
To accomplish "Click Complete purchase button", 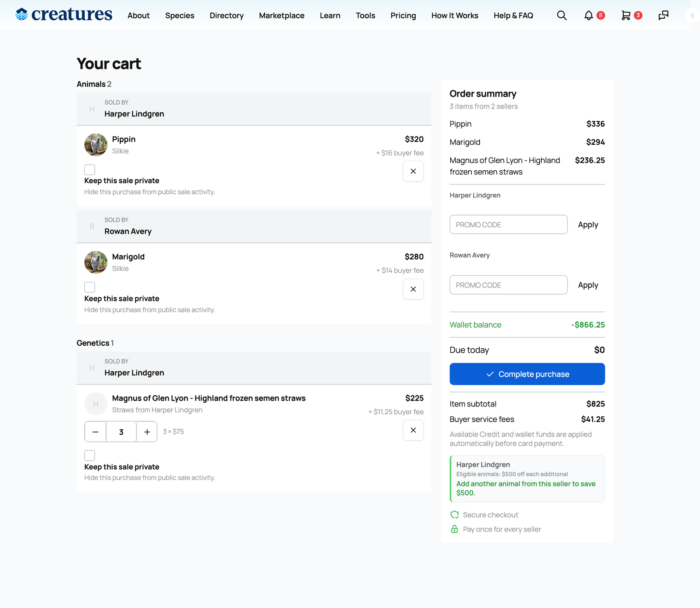I will point(527,374).
